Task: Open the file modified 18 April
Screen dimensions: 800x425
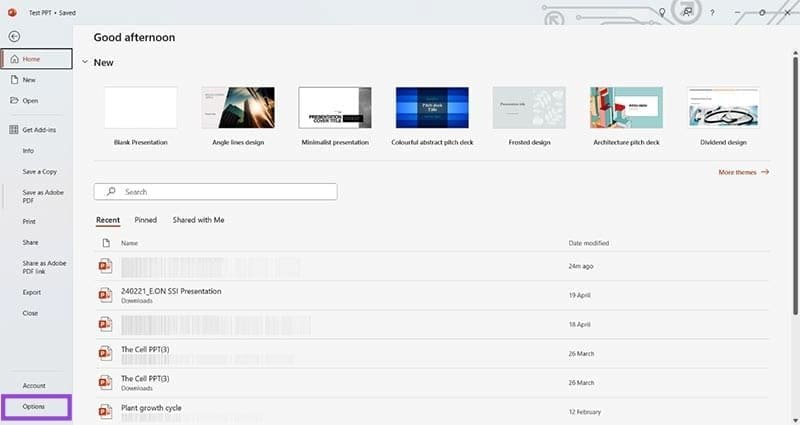Action: coord(433,324)
